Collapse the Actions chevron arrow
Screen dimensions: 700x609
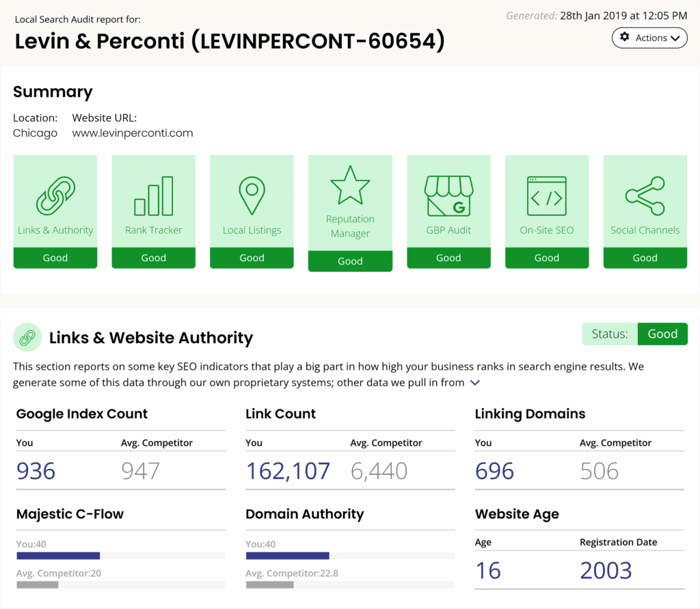pyautogui.click(x=675, y=38)
